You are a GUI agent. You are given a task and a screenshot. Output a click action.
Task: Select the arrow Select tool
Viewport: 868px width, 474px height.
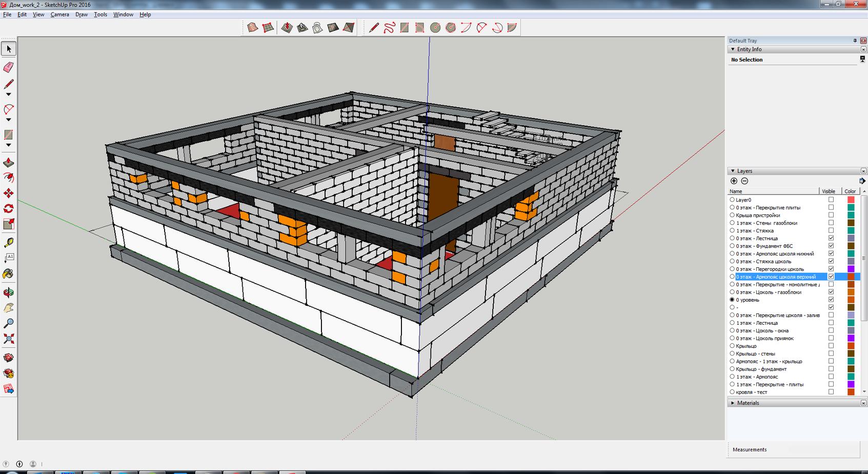pos(8,49)
